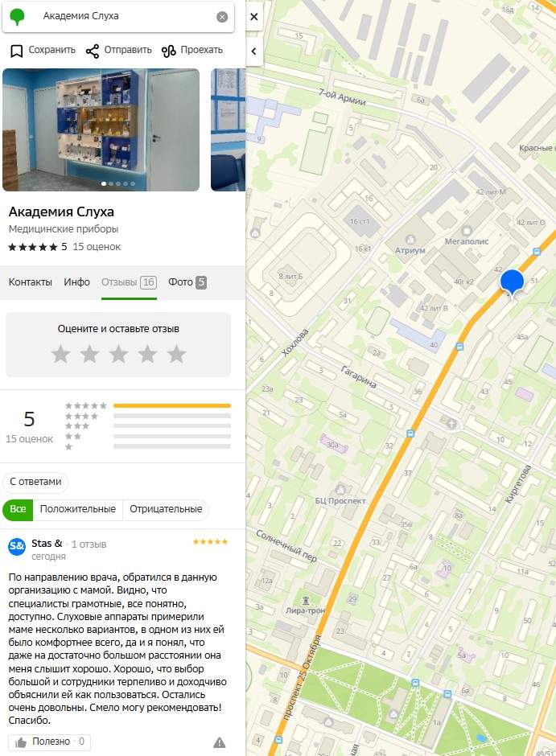This screenshot has height=756, width=556.
Task: Click the Отправить share icon
Action: coord(92,51)
